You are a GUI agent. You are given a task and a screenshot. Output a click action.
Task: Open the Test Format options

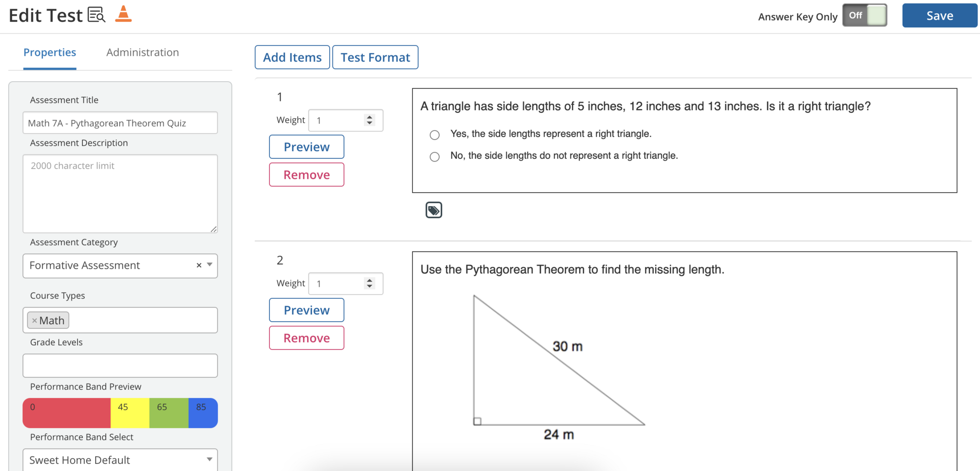click(x=375, y=57)
